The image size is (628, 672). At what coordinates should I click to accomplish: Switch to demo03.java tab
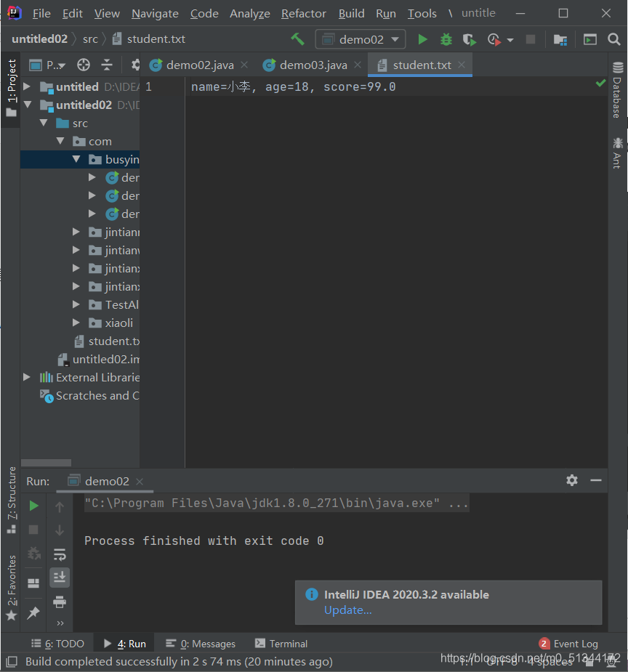(313, 65)
